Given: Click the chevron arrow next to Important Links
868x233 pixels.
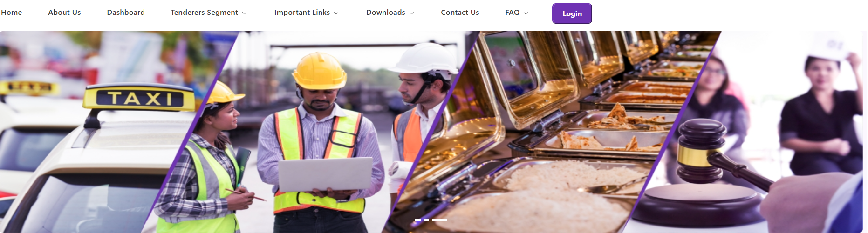Looking at the screenshot, I should 336,13.
